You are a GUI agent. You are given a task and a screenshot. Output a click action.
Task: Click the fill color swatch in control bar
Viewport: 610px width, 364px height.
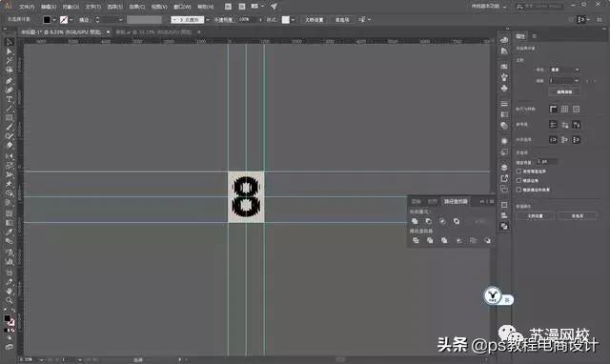point(47,20)
